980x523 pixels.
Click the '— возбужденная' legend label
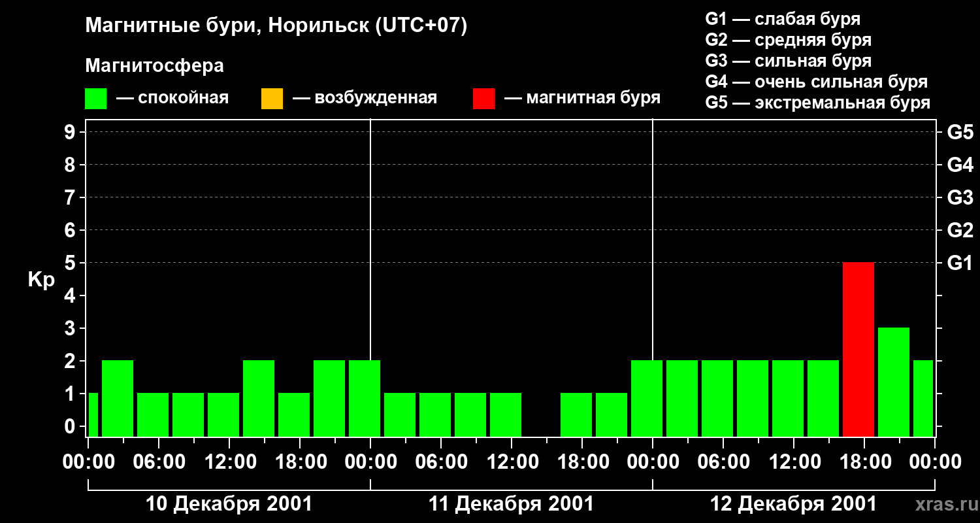365,98
